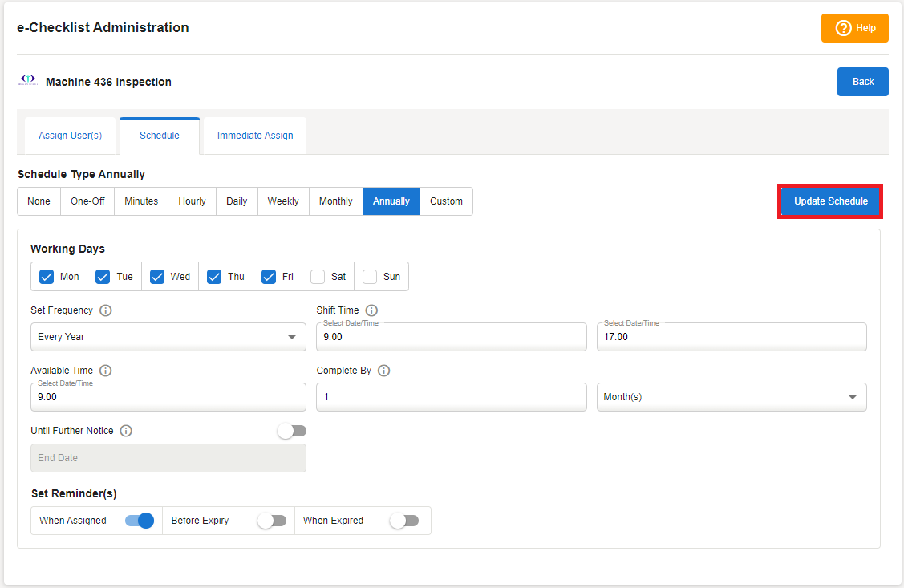Select the Monthly schedule type

pos(335,201)
